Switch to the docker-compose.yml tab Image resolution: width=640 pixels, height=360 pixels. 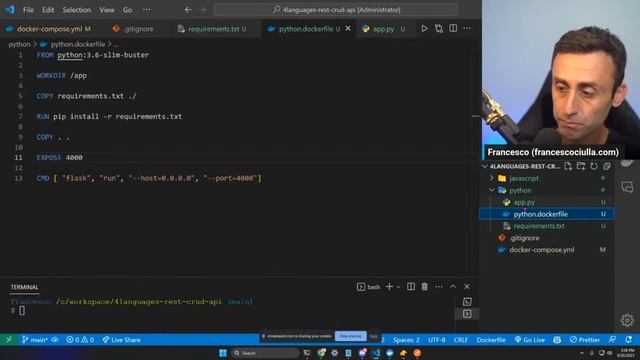tap(49, 29)
